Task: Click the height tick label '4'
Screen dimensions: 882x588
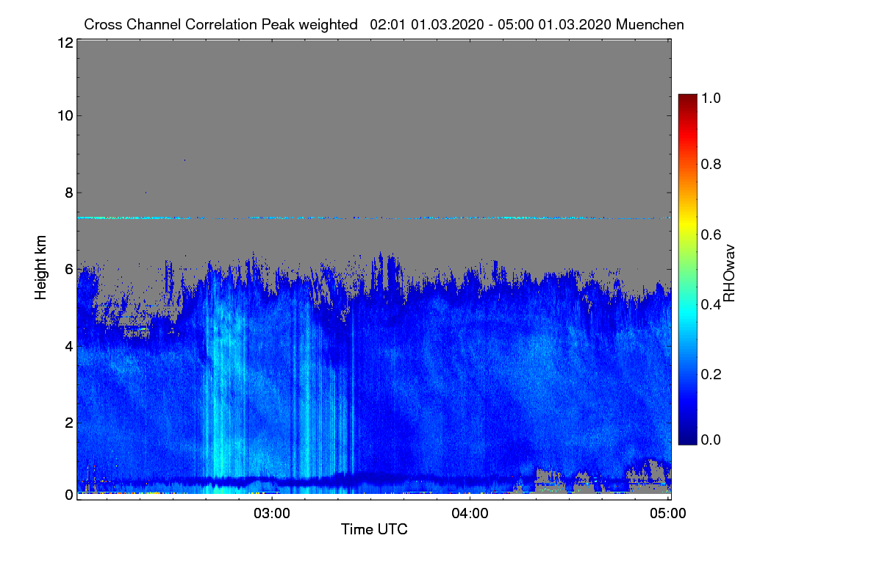Action: tap(68, 345)
